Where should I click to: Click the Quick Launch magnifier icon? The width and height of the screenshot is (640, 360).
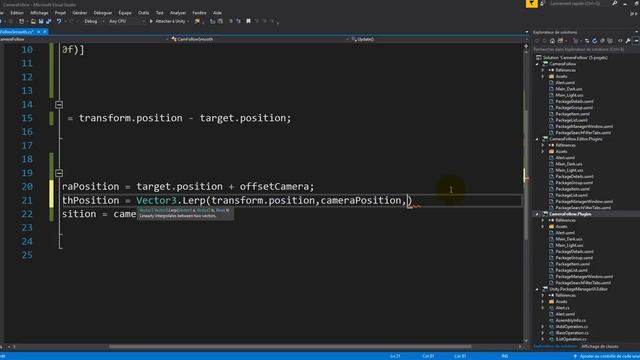pyautogui.click(x=614, y=3)
